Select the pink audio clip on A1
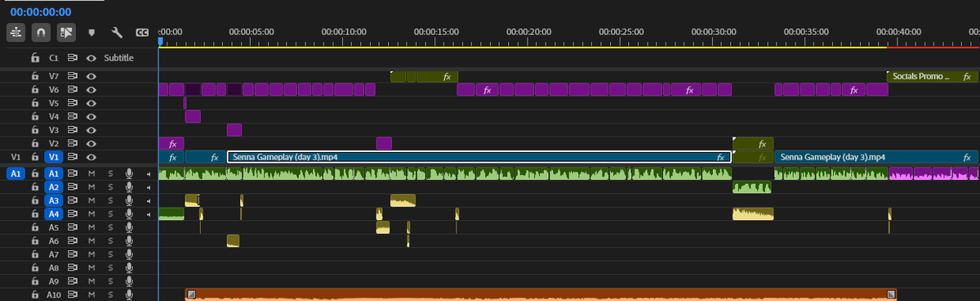 point(933,173)
